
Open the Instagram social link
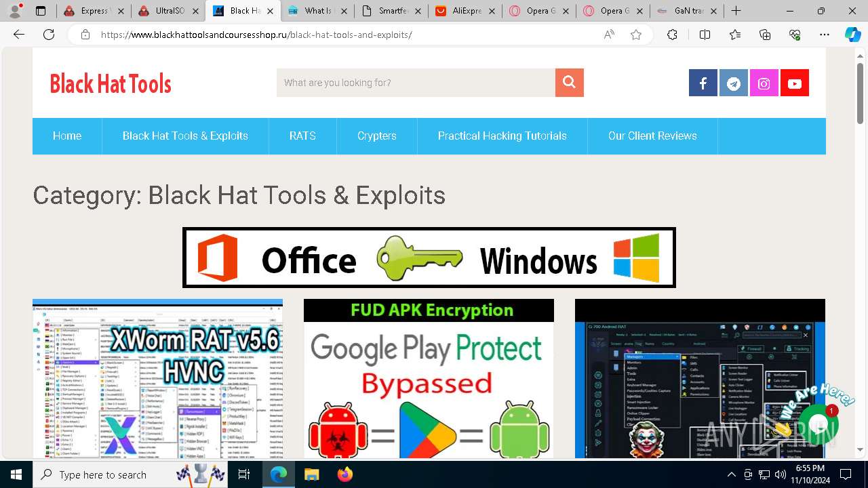point(764,83)
